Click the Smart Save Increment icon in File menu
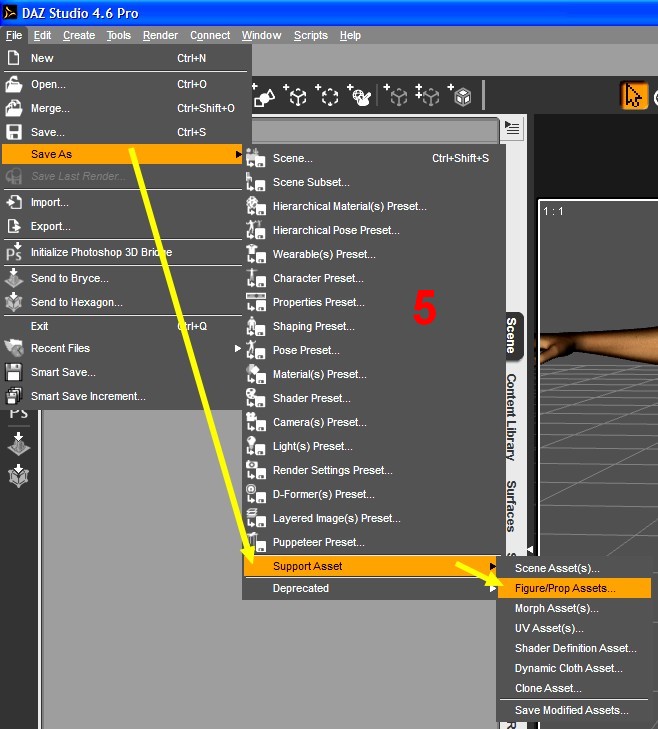This screenshot has height=729, width=658. (13, 396)
